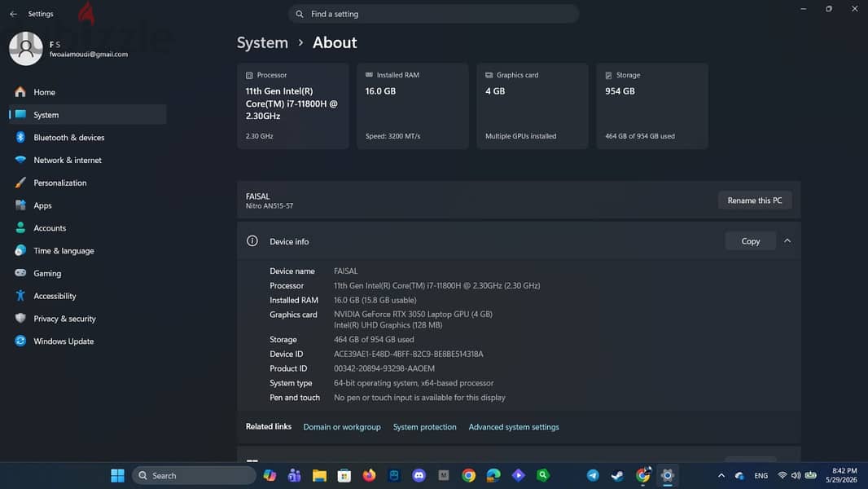Screen dimensions: 868x489
Task: Open Privacy & security settings
Action: [87, 319]
